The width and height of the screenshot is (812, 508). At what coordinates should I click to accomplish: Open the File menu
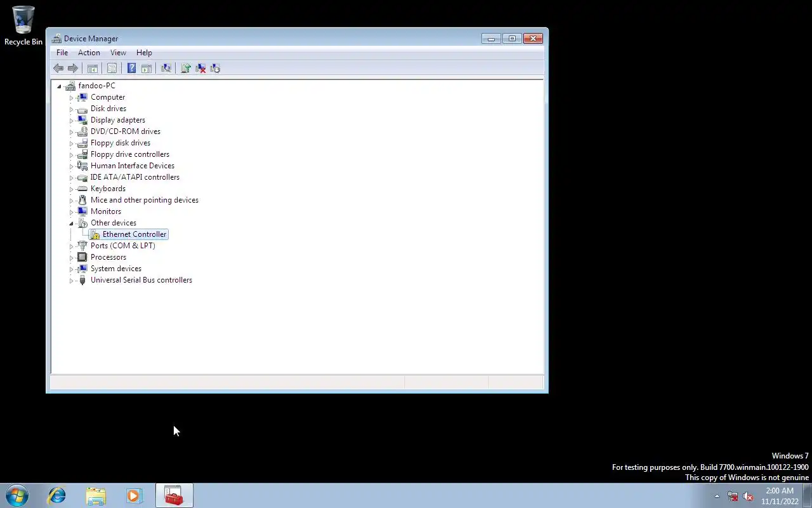(x=62, y=53)
